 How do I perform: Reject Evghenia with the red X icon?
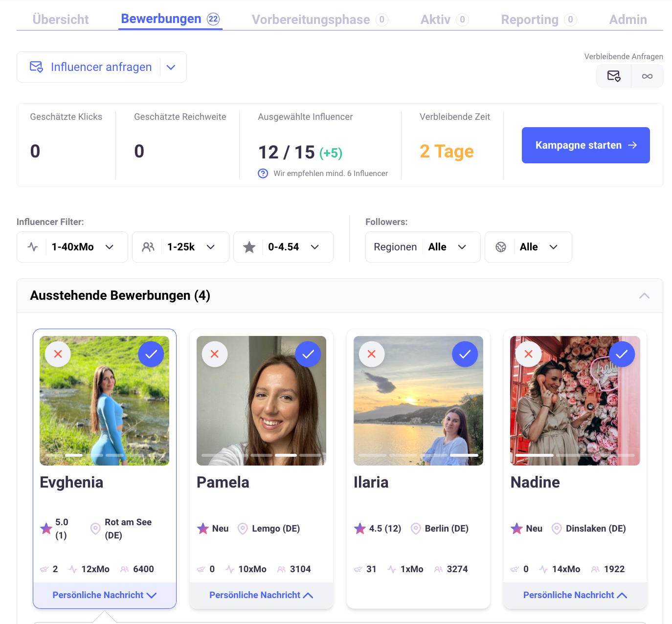[58, 354]
